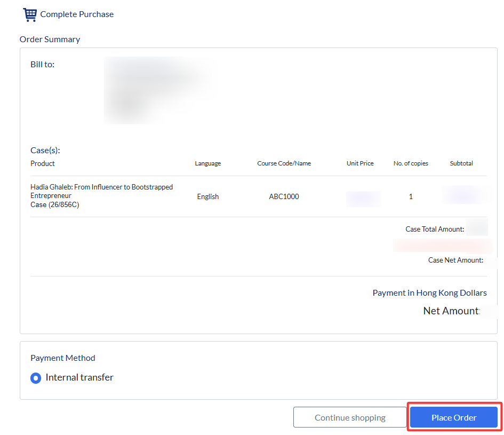Click the English language cell
The image size is (504, 435).
(x=208, y=196)
